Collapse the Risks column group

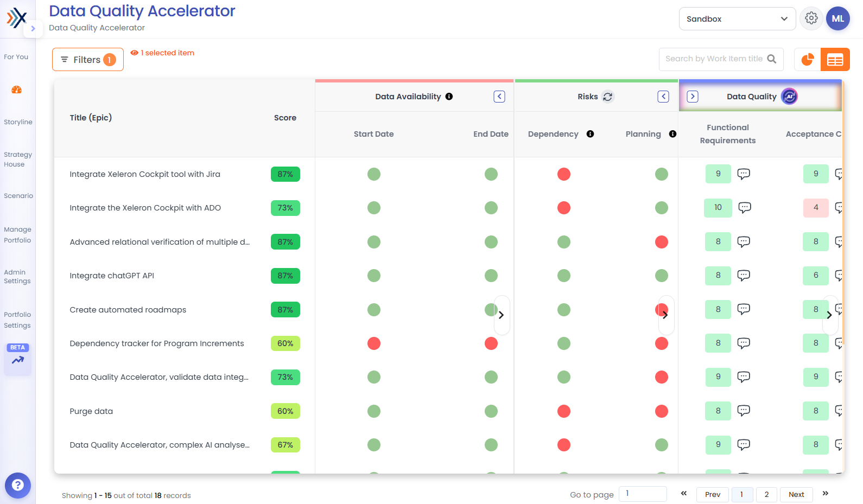pos(663,97)
